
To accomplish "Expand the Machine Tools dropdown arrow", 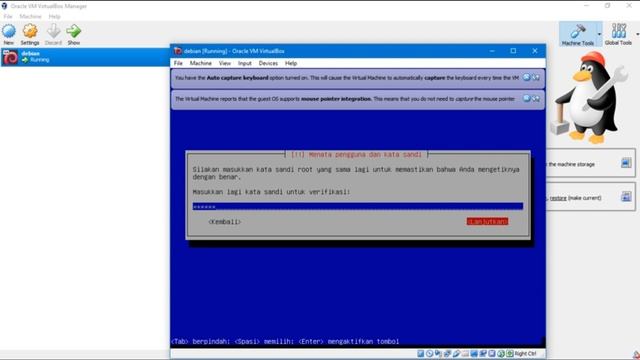I will 599,34.
